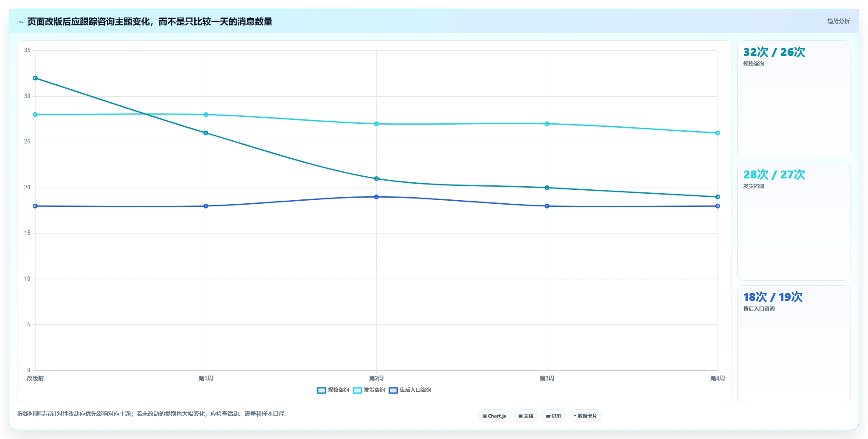Select the 售后入口咨询 data point at 第3周
The height and width of the screenshot is (439, 868).
(x=547, y=206)
